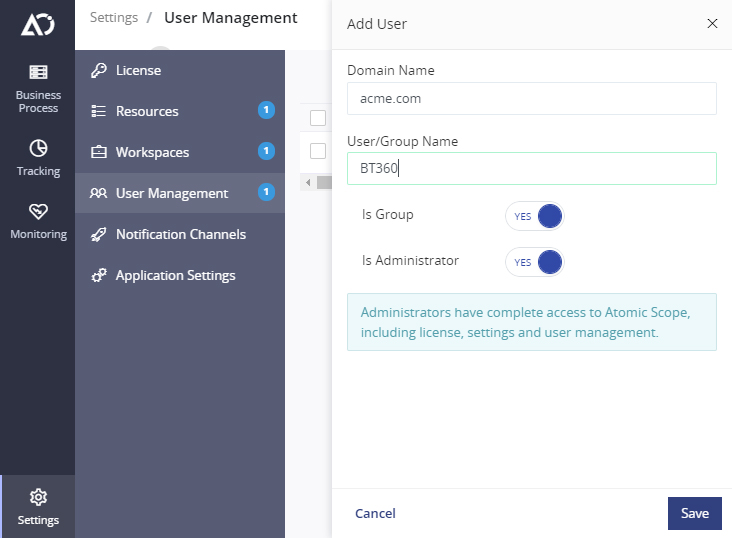Click the Workspaces notification badge
Screen dimensions: 732x538
(x=266, y=151)
